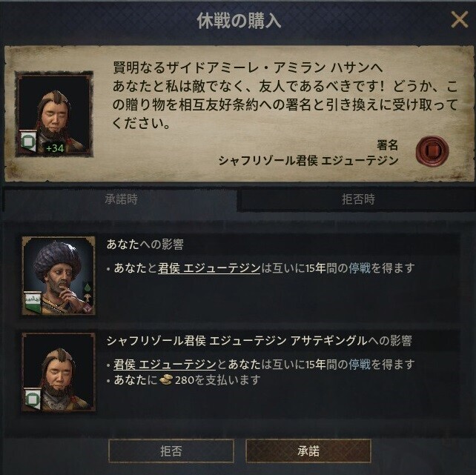
Task: Click the red diamond icon on your portrait corner
Action: pos(89,308)
